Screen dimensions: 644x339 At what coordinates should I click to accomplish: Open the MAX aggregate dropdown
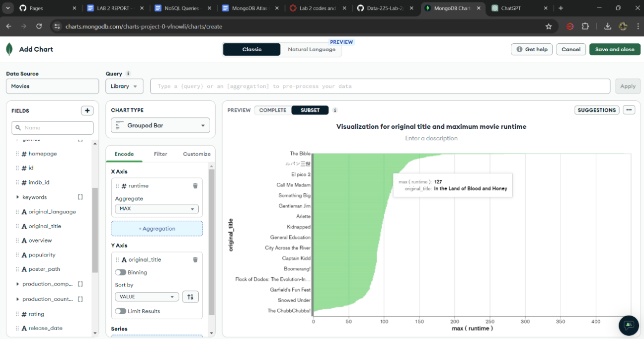pyautogui.click(x=157, y=209)
